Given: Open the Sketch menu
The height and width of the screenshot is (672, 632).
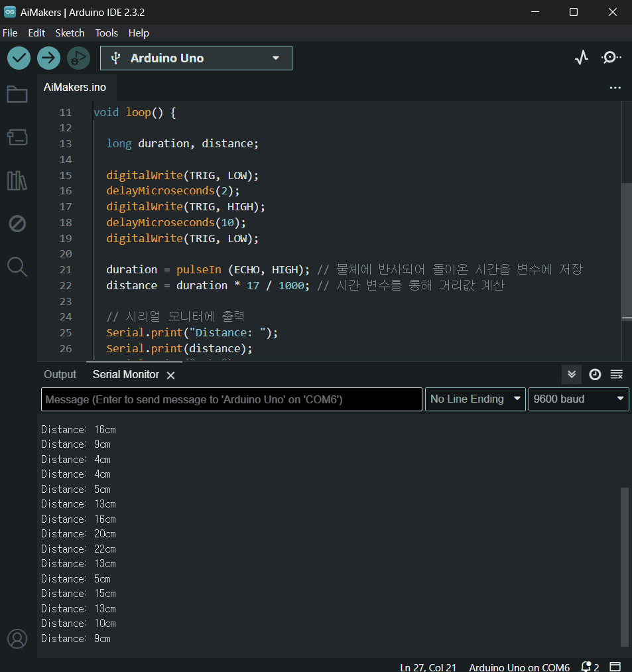Looking at the screenshot, I should coord(70,33).
